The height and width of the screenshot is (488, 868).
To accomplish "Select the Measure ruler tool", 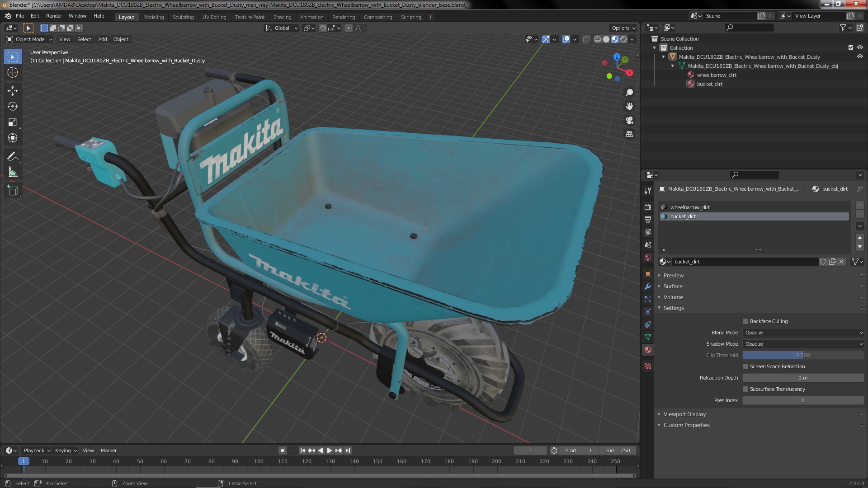I will pos(13,173).
